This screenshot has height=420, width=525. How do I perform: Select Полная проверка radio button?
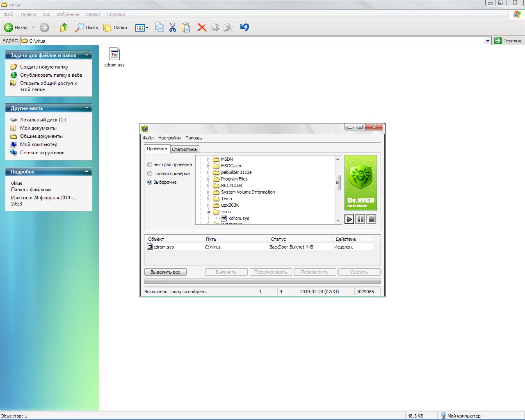click(150, 173)
